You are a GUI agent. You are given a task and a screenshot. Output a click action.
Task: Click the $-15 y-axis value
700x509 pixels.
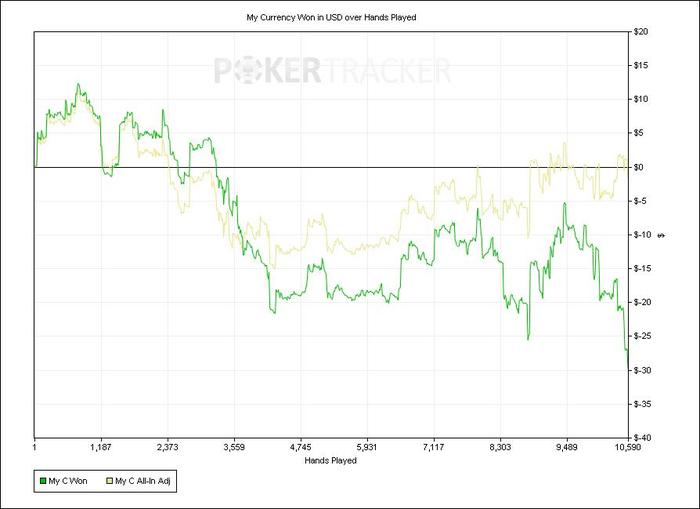coord(642,268)
